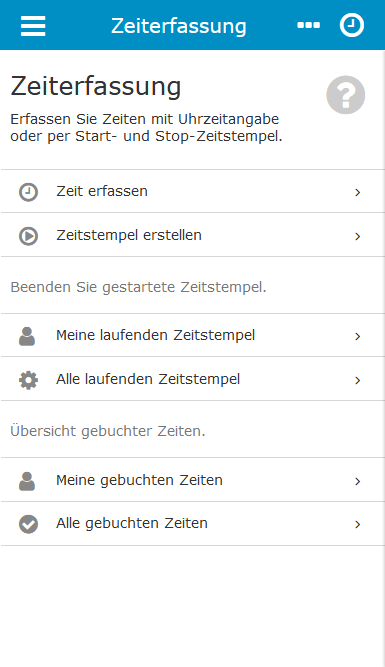The width and height of the screenshot is (385, 667).
Task: Open the gray question mark help
Action: tap(345, 95)
